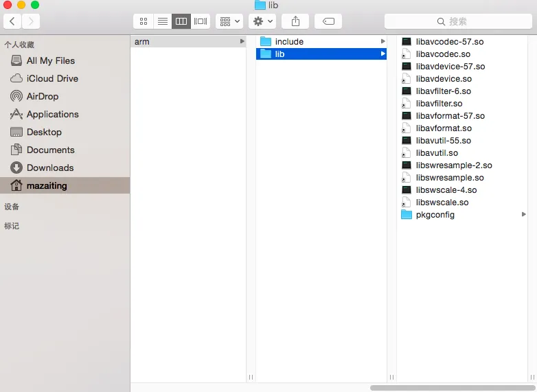Click the Share toolbar button
The image size is (537, 392).
(295, 21)
